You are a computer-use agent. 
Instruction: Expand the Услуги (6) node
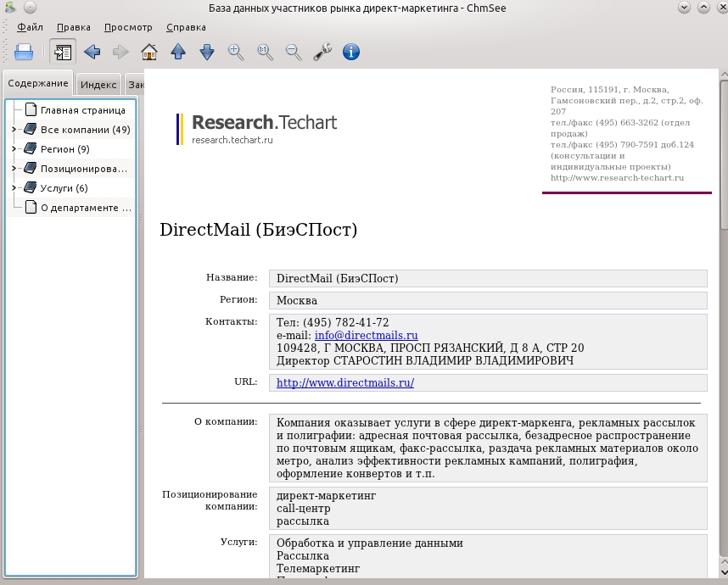[14, 188]
